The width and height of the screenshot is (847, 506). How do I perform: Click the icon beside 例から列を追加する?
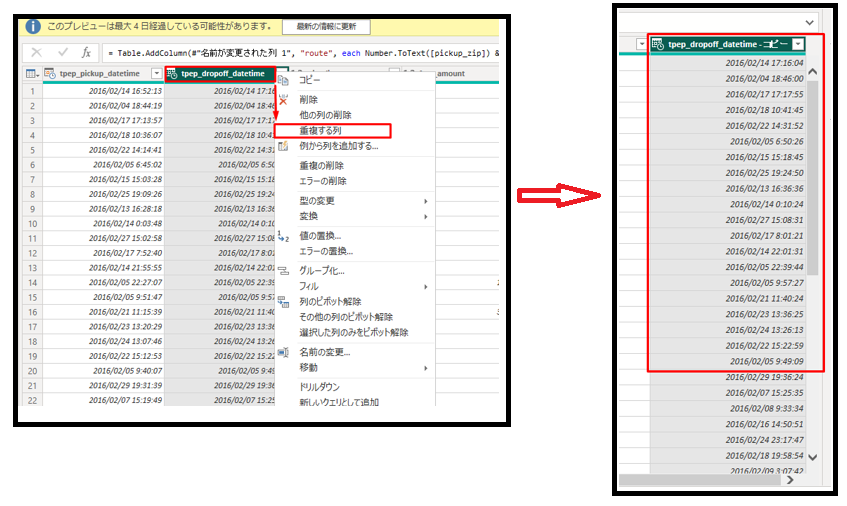283,146
